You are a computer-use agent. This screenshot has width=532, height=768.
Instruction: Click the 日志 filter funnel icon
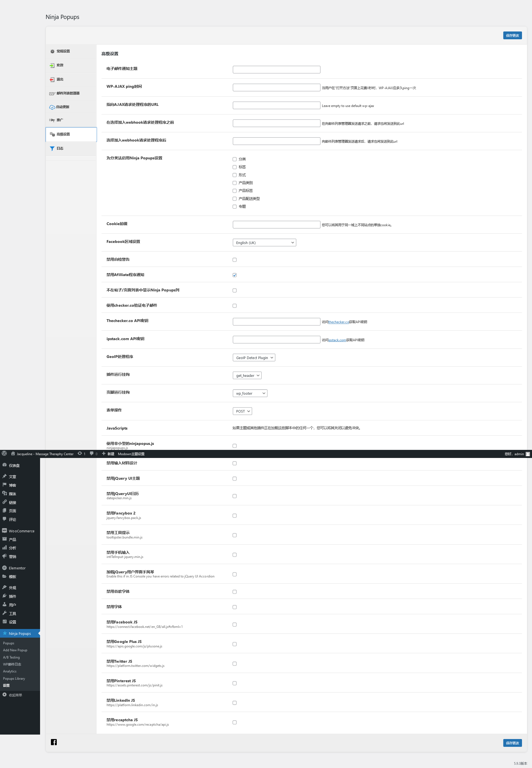point(52,148)
